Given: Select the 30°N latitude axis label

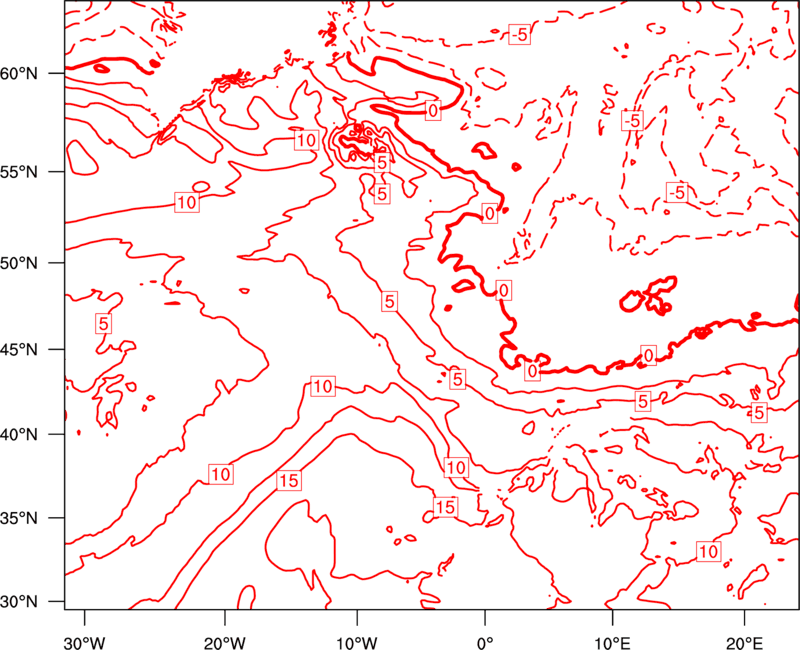Looking at the screenshot, I should coord(19,602).
